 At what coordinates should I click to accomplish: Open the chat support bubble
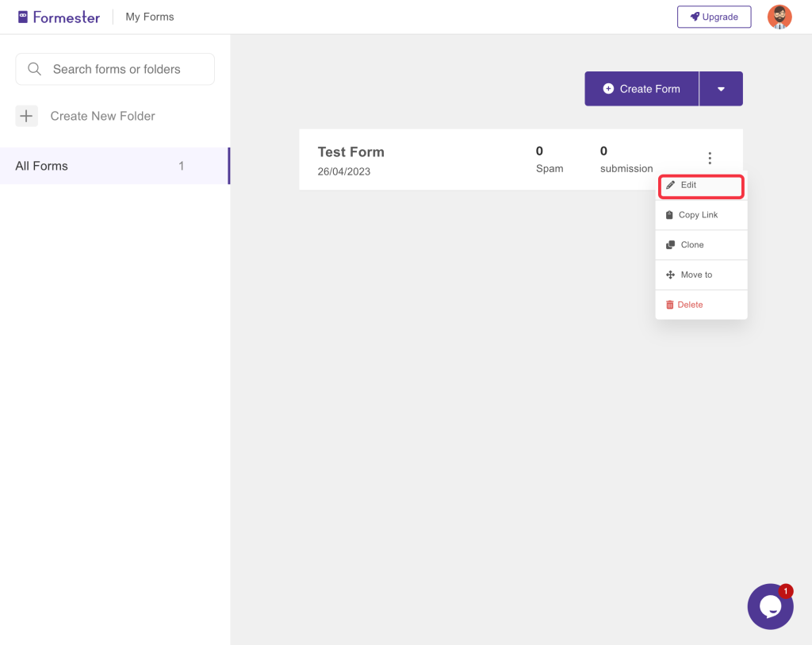(770, 607)
